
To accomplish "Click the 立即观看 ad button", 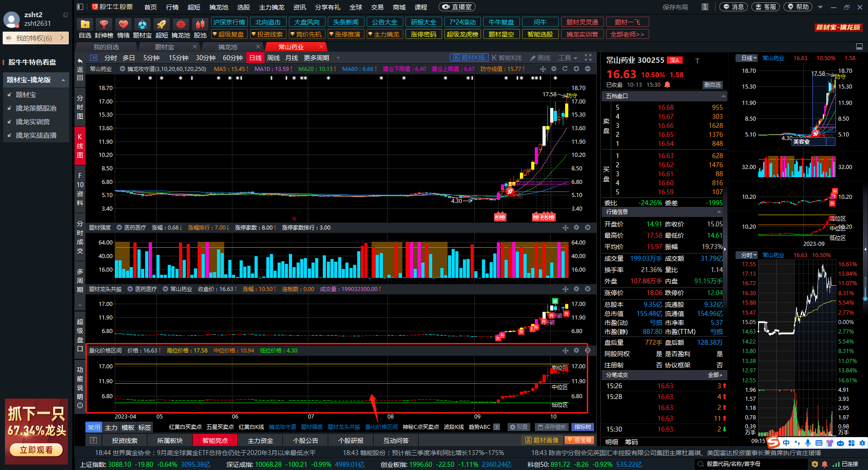I will 36,450.
